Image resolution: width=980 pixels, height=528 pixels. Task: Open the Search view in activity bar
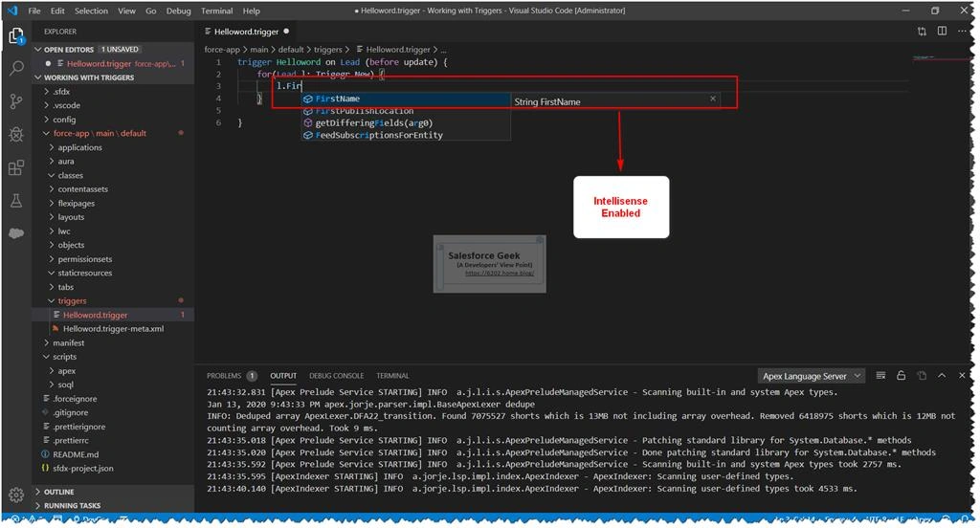pyautogui.click(x=16, y=68)
